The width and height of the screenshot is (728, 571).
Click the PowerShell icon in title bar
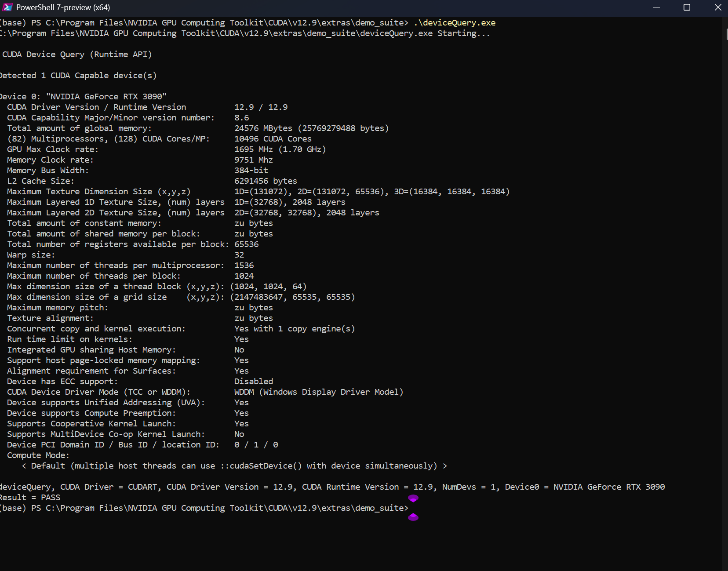(x=7, y=7)
